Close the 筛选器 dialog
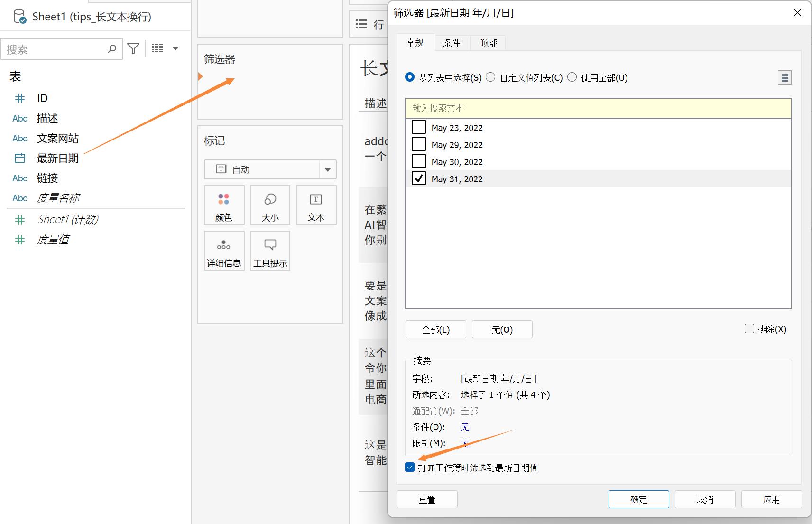 798,13
